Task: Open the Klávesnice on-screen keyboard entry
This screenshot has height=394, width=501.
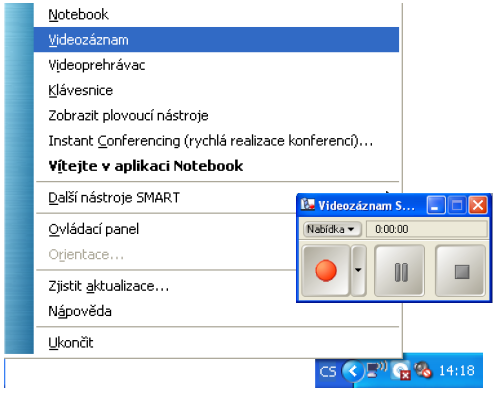Action: [x=217, y=90]
